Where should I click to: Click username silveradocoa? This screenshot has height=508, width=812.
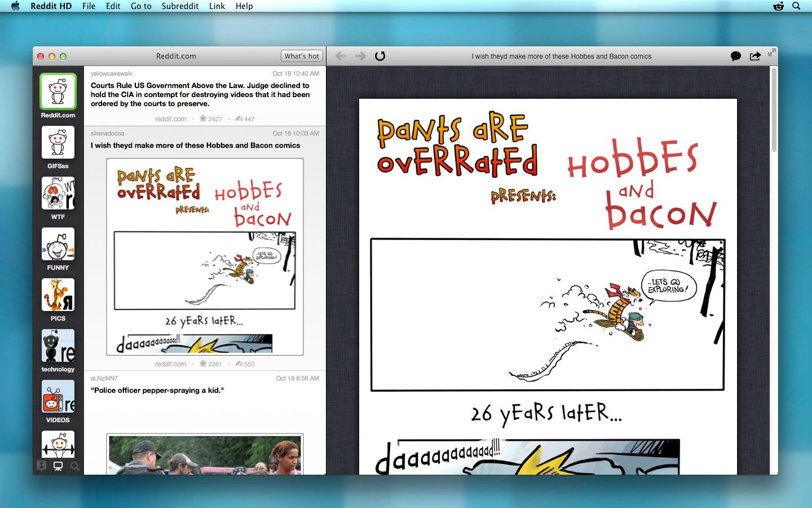coord(107,133)
